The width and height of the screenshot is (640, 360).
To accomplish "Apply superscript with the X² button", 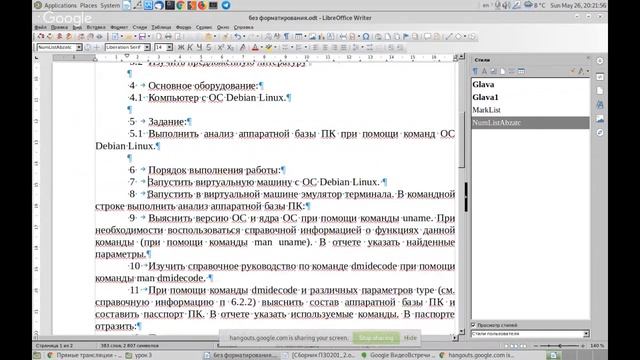I will pos(220,47).
